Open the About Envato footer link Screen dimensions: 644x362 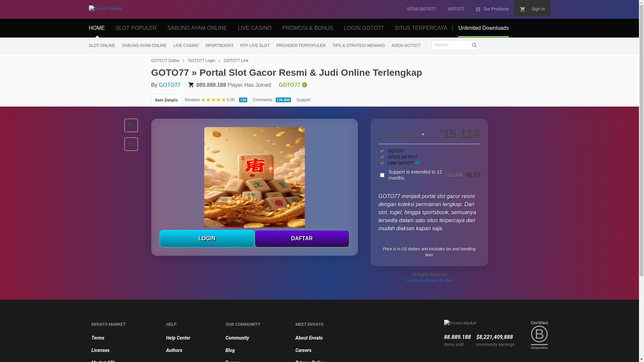(309, 338)
